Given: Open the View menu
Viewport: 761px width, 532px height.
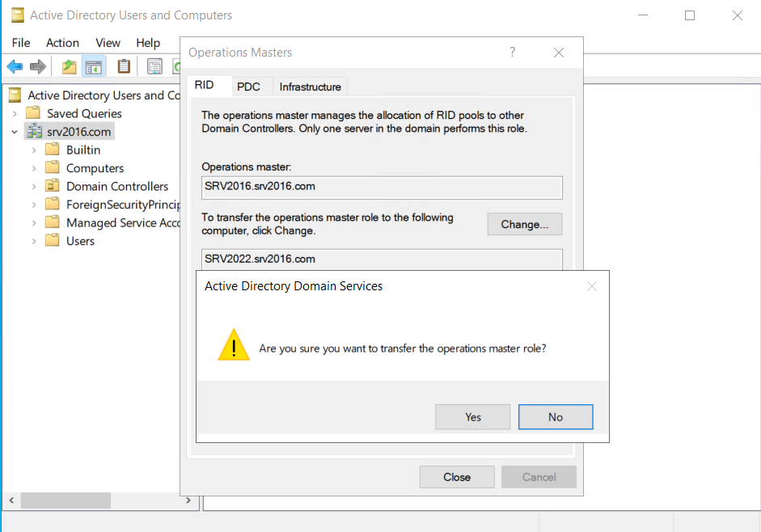Looking at the screenshot, I should point(108,43).
